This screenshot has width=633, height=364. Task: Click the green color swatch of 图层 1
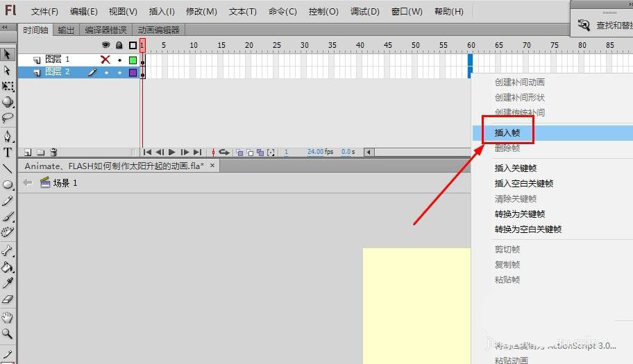coord(133,60)
